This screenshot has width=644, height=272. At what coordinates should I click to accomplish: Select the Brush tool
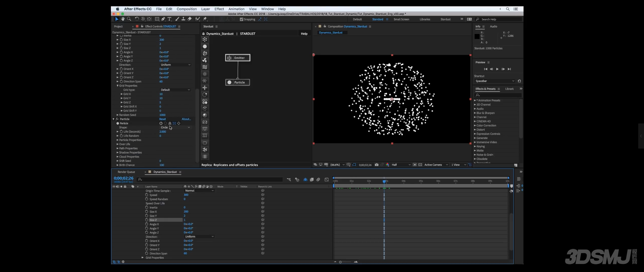pyautogui.click(x=177, y=19)
